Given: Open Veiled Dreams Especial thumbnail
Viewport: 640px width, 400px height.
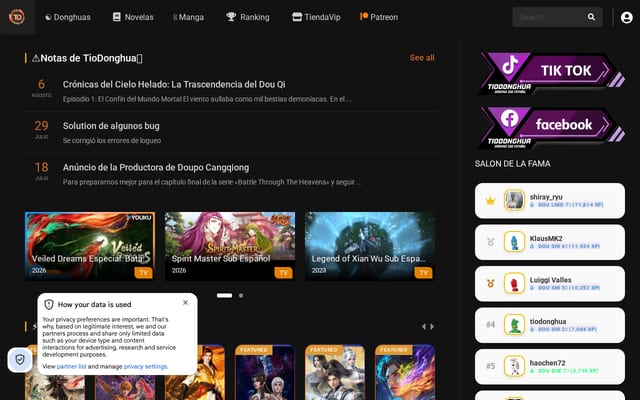Looking at the screenshot, I should point(90,246).
